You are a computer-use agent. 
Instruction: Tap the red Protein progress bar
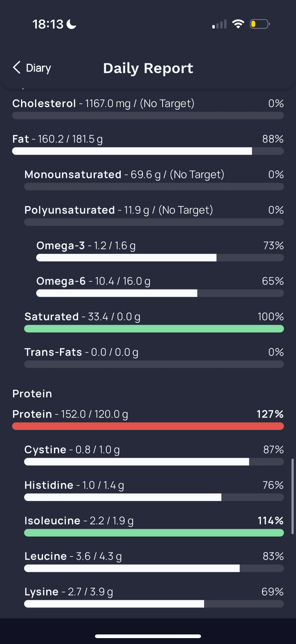[x=148, y=426]
